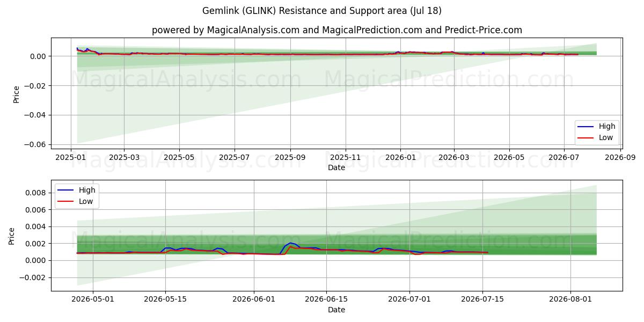The image size is (644, 322).
Task: Click the '2026-07-15' x-axis label on the bottom chart
Action: point(482,300)
